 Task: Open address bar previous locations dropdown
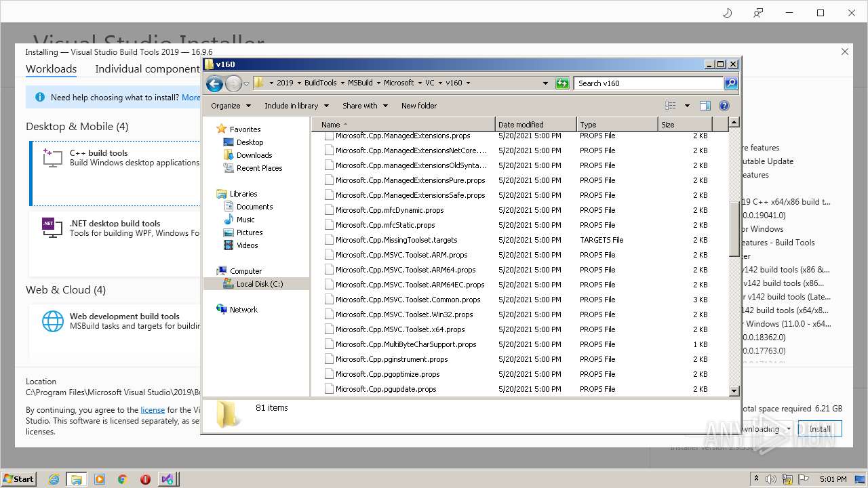(x=545, y=83)
